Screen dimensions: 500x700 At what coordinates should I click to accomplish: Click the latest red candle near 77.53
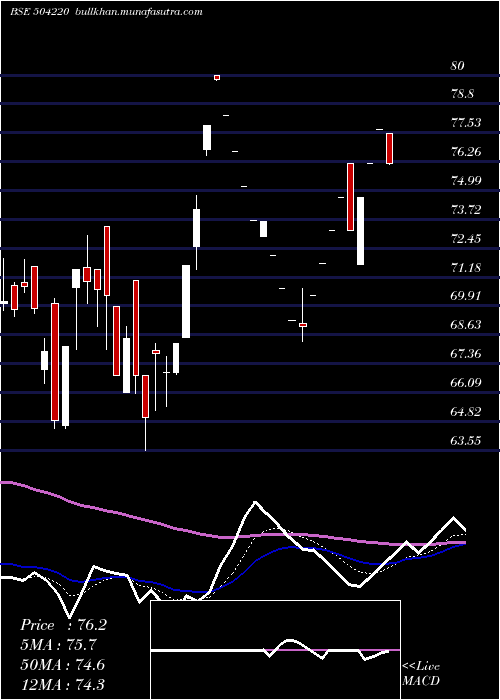390,149
